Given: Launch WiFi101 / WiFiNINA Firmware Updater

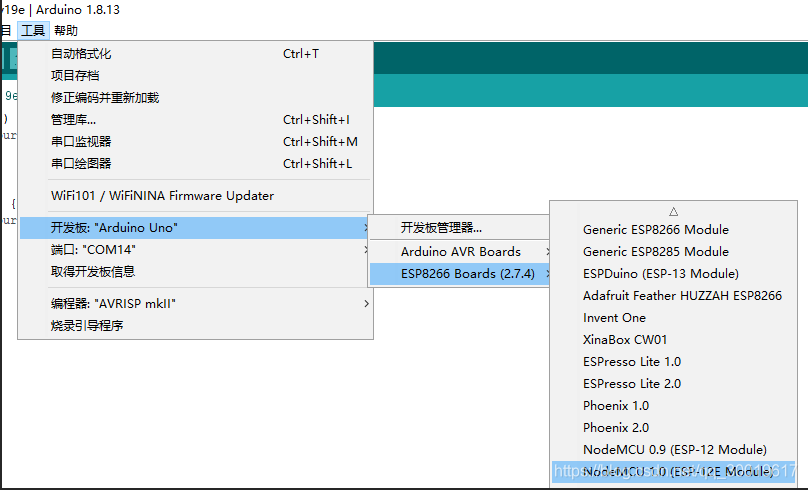Looking at the screenshot, I should [x=195, y=196].
